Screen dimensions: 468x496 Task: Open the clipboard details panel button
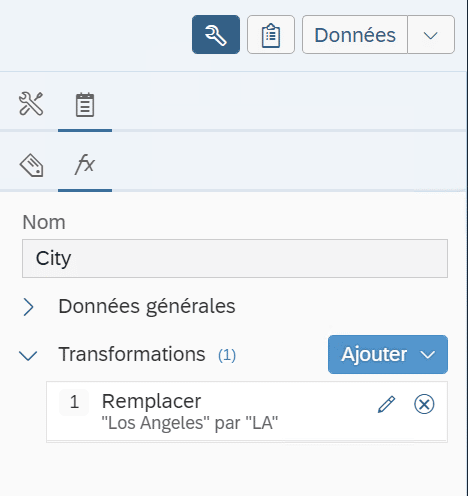(271, 34)
